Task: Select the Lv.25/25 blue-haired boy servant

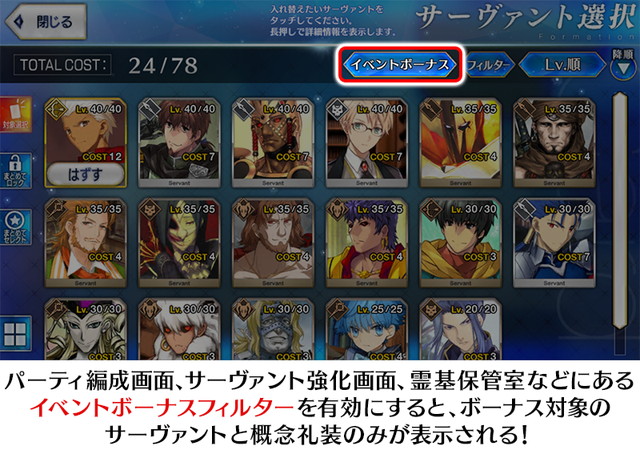Action: click(367, 329)
